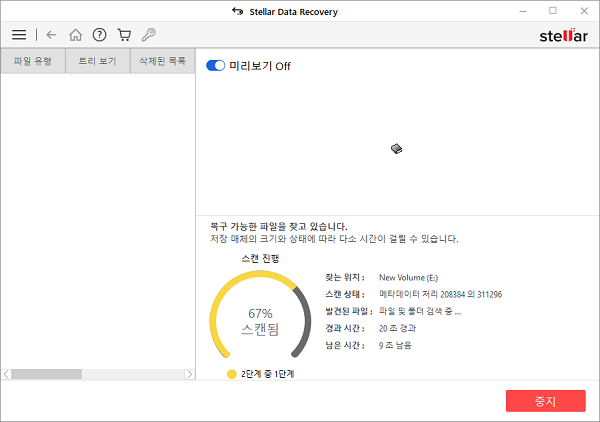Switch to the 파일 유형 tab
This screenshot has height=422, width=600.
click(x=33, y=61)
